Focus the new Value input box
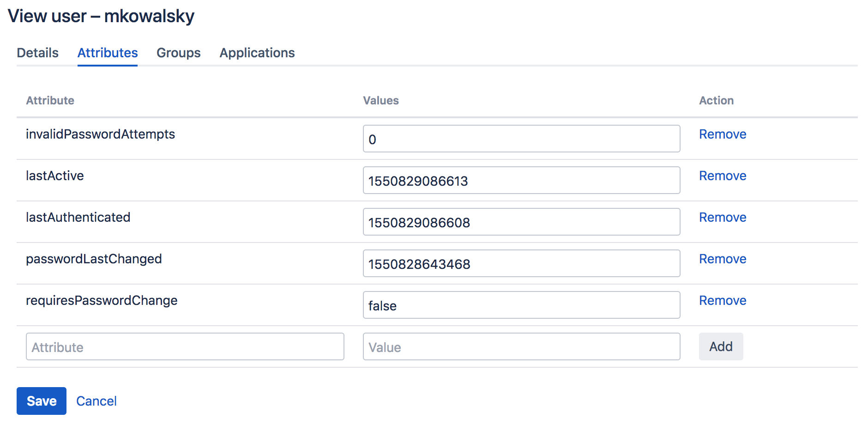The width and height of the screenshot is (868, 425). click(x=521, y=347)
